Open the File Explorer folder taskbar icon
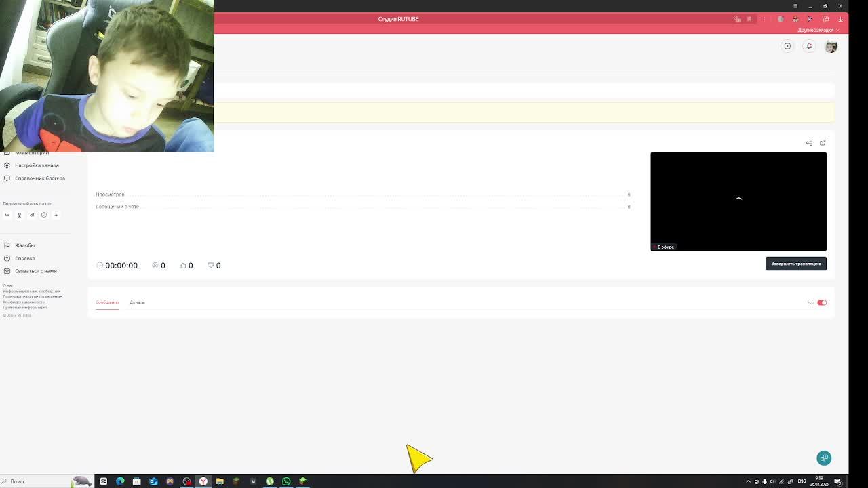868x488 pixels. point(220,481)
